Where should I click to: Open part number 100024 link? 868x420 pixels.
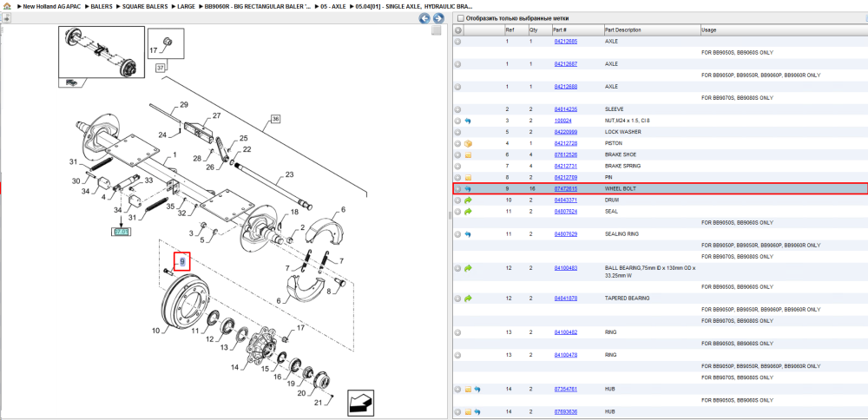click(x=563, y=121)
